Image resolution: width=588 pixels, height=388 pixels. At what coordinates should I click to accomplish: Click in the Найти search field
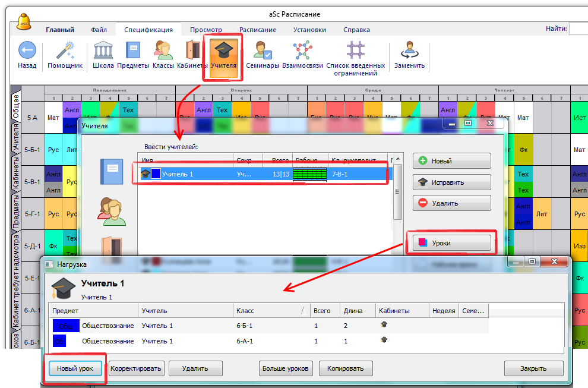pos(578,29)
